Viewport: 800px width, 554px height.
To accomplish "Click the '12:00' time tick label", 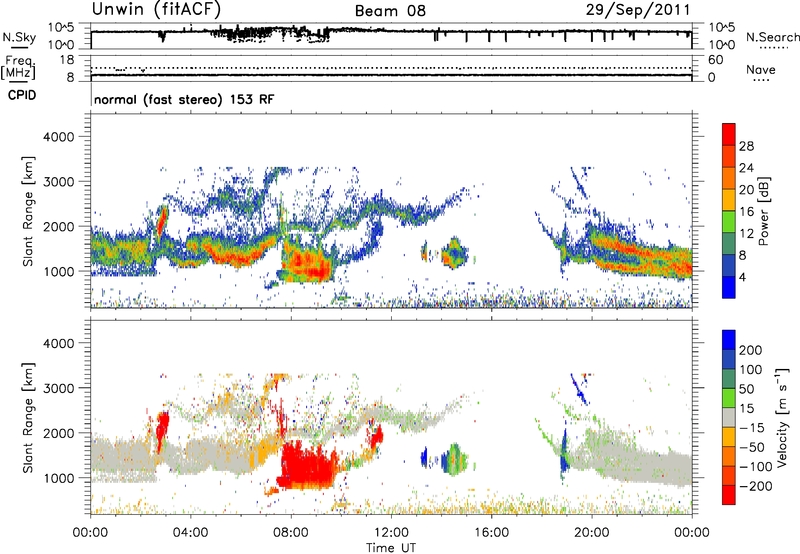I will (x=391, y=533).
